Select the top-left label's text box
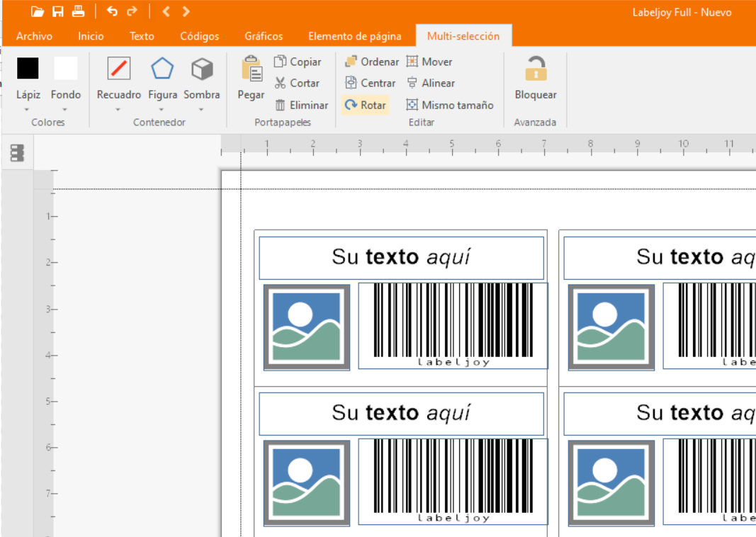756x537 pixels. (x=402, y=258)
